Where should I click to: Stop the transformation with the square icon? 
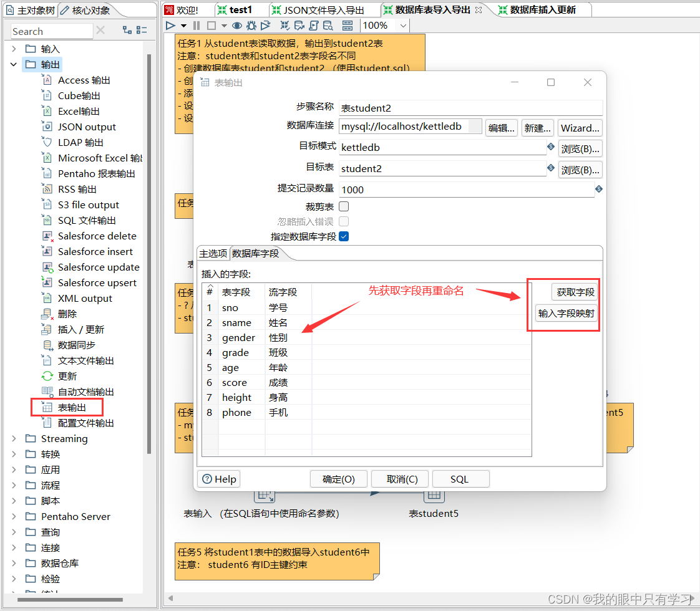point(211,26)
